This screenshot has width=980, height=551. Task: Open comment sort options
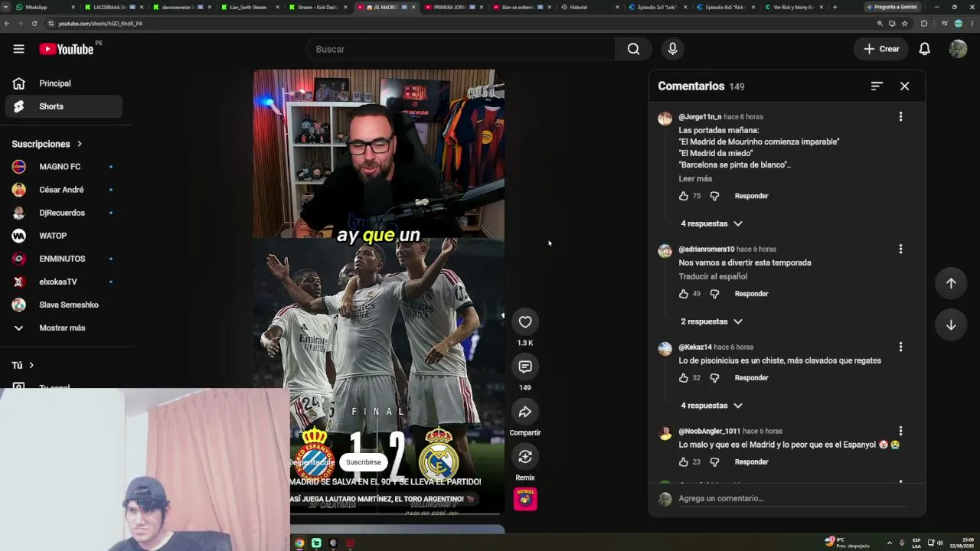tap(877, 86)
